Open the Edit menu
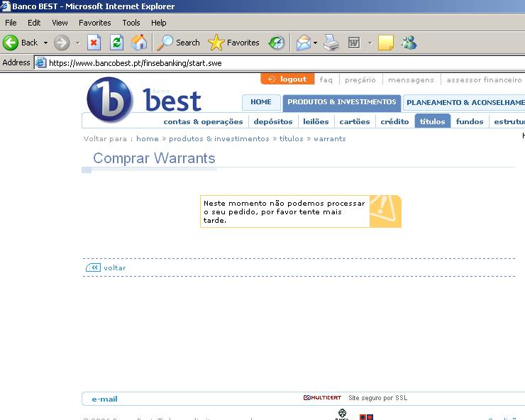 click(x=34, y=23)
